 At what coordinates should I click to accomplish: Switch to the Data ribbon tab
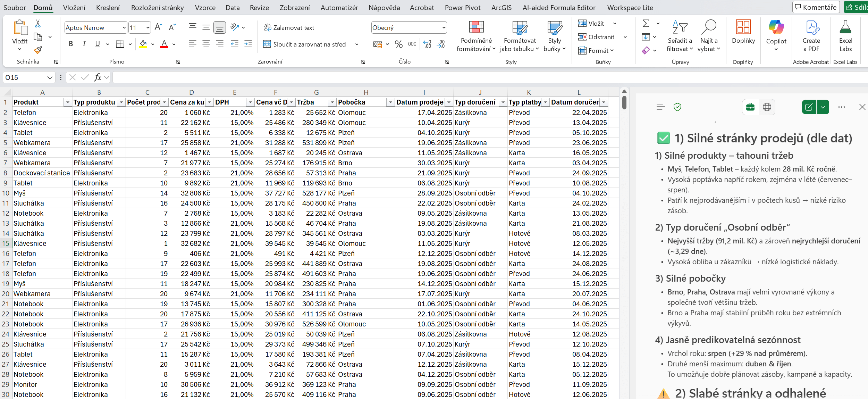pyautogui.click(x=232, y=8)
